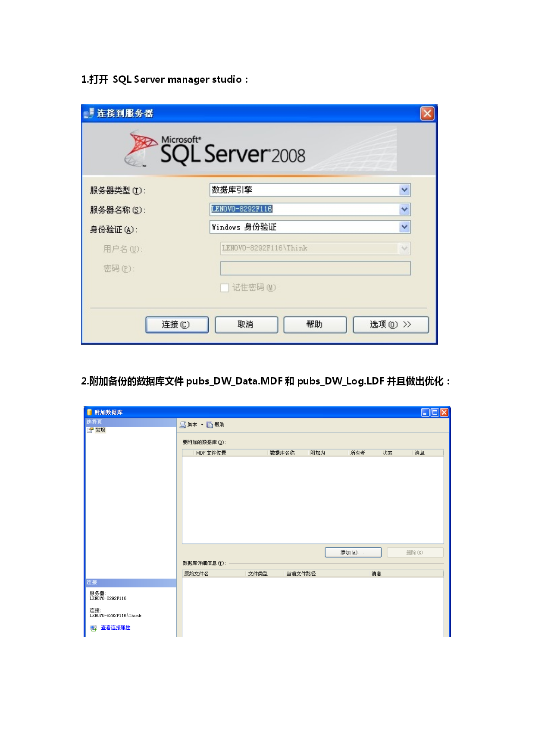Screen dimensions: 535x756
Task: Click the password (密码) input field
Action: (315, 268)
